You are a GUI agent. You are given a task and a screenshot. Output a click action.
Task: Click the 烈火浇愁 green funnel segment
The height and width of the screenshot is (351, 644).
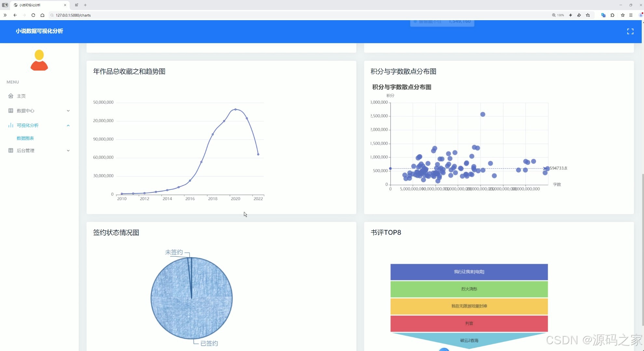(469, 289)
